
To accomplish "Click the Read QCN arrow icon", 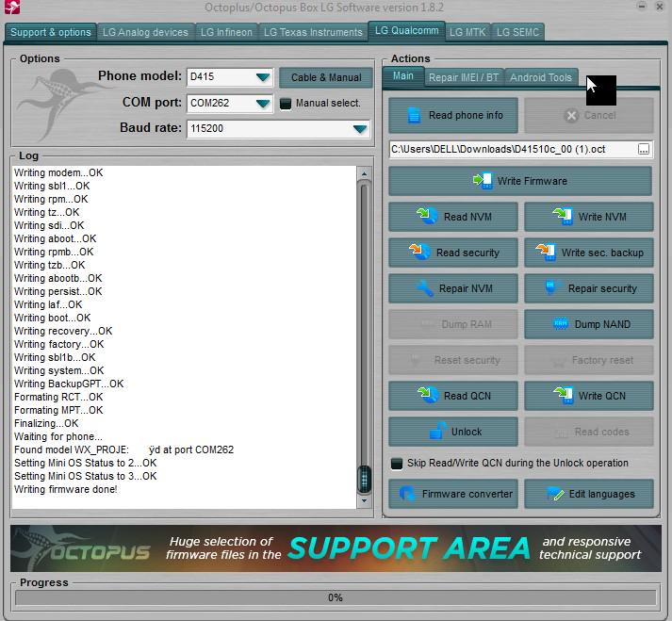I will (427, 395).
